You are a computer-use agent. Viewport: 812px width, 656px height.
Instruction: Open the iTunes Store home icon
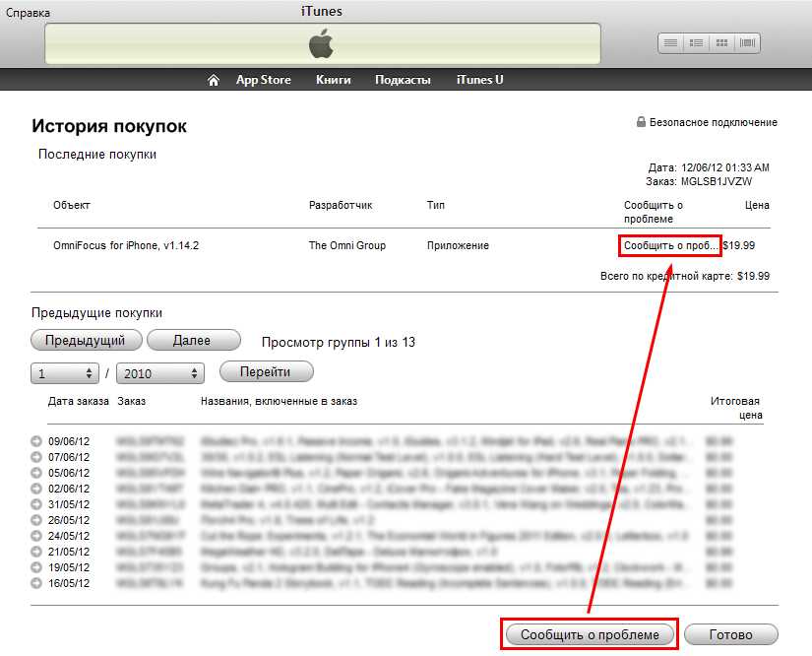click(x=214, y=80)
